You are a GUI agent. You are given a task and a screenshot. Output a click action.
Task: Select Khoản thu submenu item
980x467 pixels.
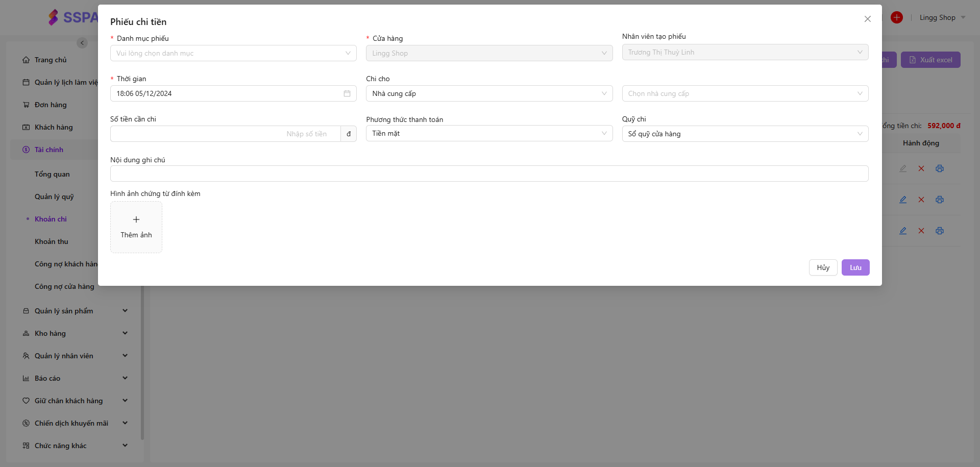[x=51, y=241]
